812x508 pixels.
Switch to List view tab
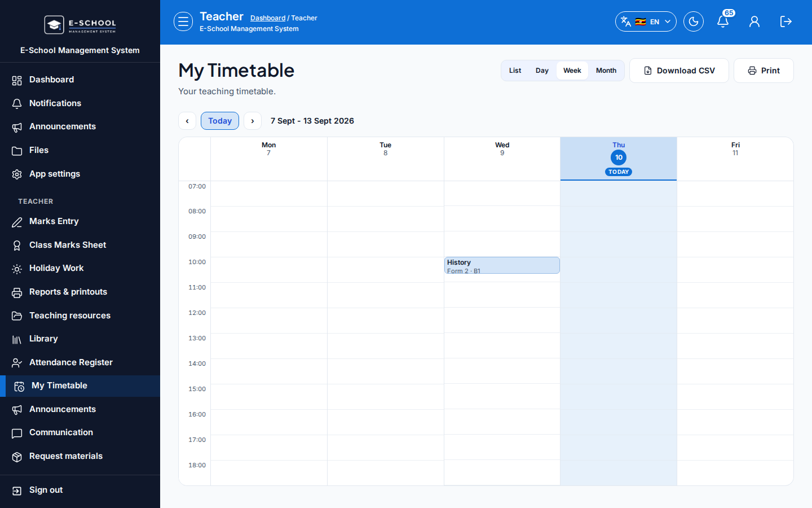click(515, 71)
